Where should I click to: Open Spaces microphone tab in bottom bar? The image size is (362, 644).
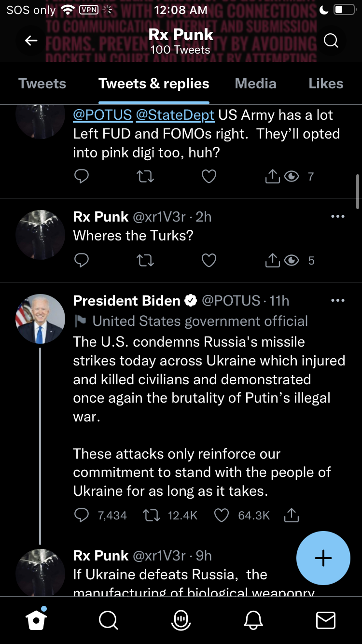pos(181,620)
